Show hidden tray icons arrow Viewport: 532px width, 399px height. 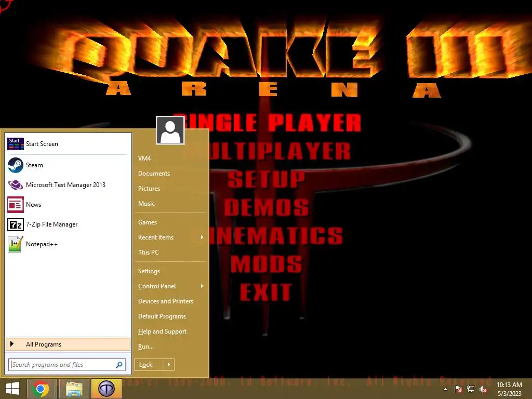coord(445,389)
